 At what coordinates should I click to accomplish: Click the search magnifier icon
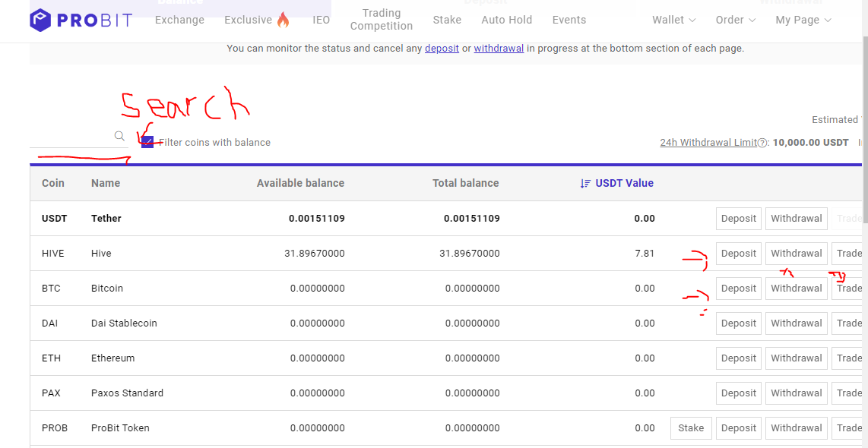119,135
